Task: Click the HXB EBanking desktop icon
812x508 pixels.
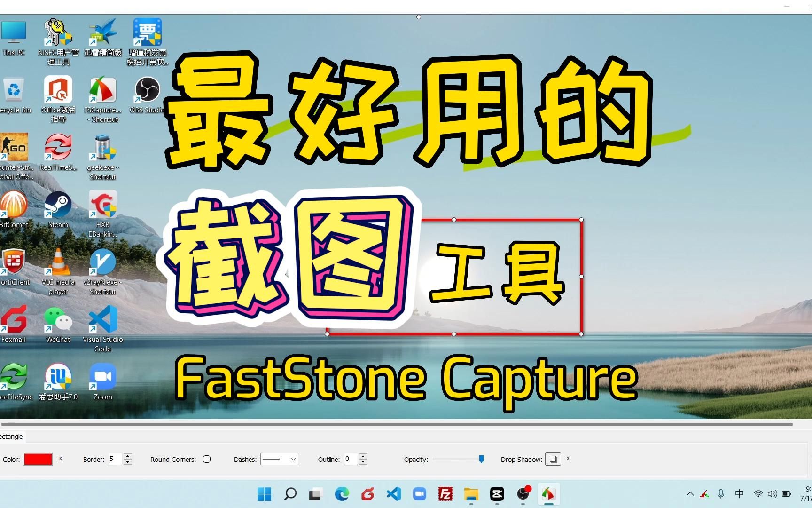Action: [x=103, y=214]
